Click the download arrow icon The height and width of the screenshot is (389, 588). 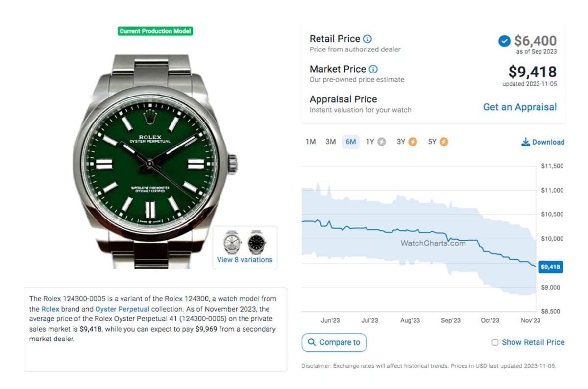(x=526, y=142)
